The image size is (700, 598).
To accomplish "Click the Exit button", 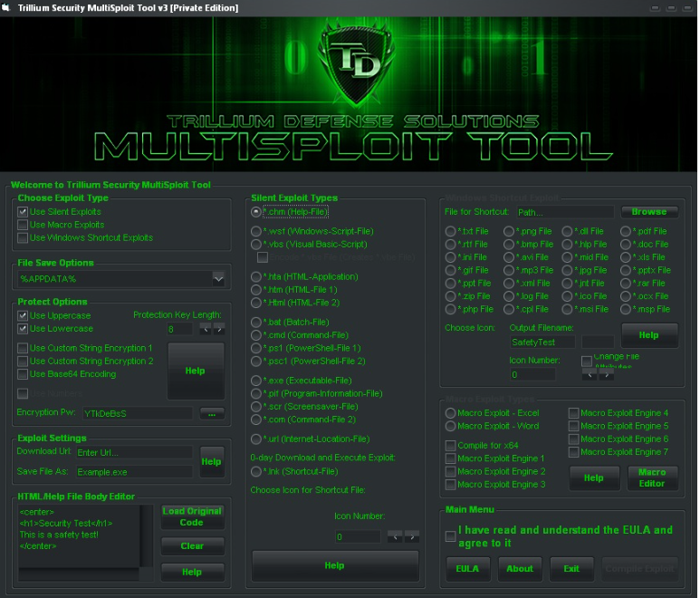I will click(572, 569).
